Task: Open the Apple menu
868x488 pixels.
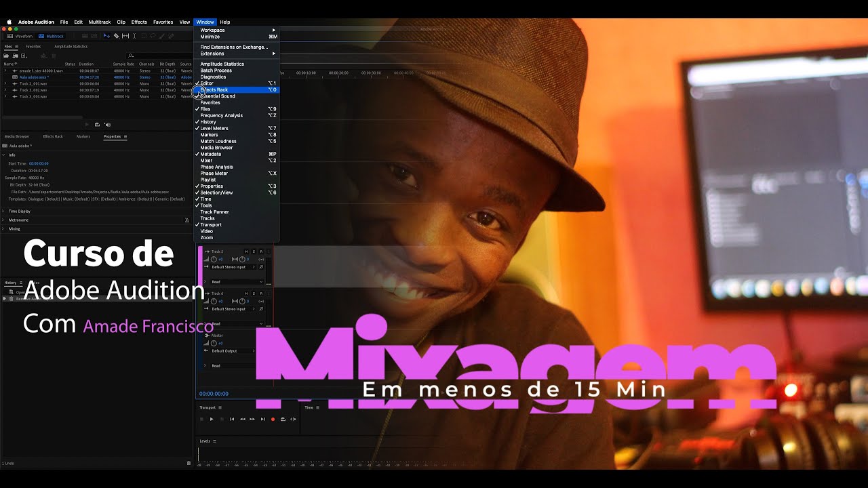Action: point(9,22)
